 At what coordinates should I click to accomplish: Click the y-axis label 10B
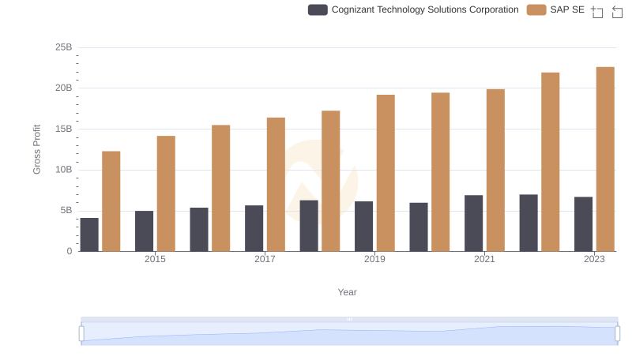click(x=64, y=170)
